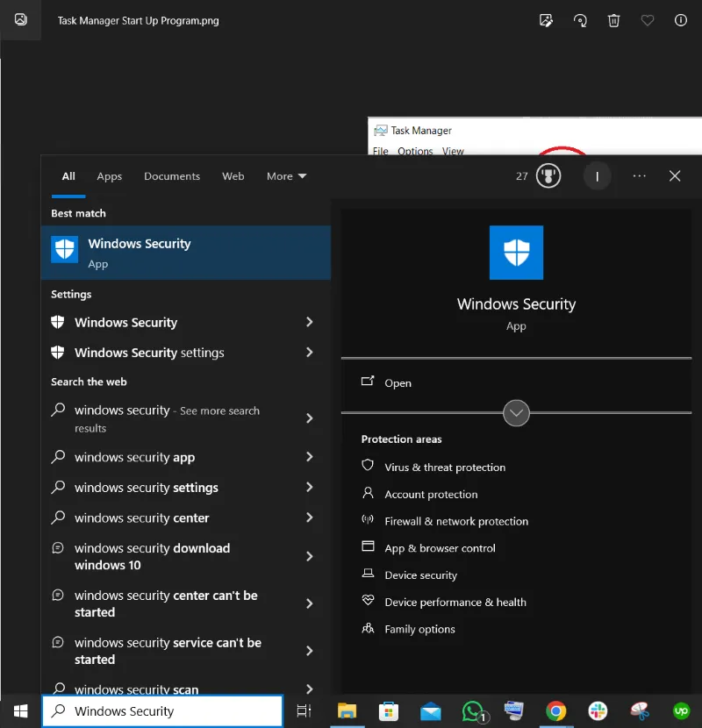Expand arrow beside Windows Security settings
Screen dimensions: 702x728
click(309, 353)
